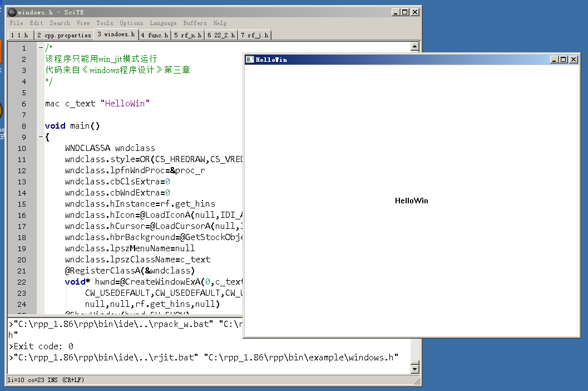
Task: Click '@RegisterClassA(&wndclass)' line
Action: coord(130,271)
